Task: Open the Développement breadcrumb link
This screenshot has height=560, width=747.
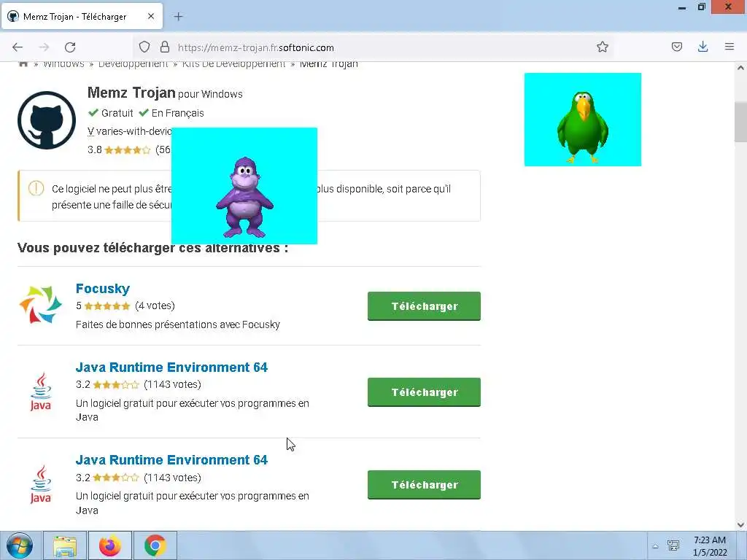Action: 133,64
